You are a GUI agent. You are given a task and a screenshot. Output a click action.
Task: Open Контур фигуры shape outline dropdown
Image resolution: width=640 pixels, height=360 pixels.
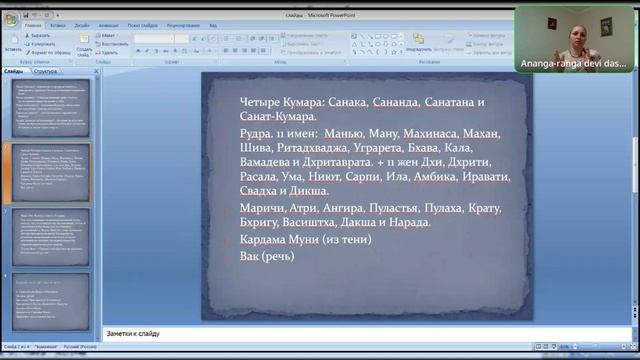(x=485, y=44)
